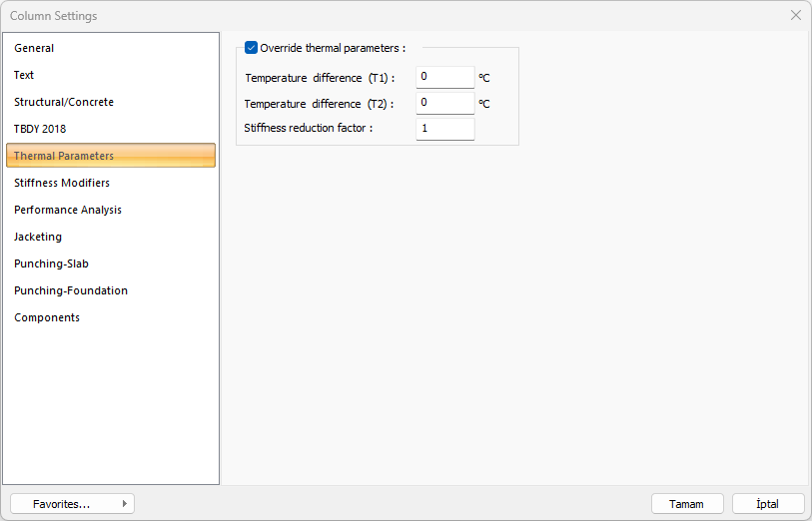
Task: Select Thermal Parameters in sidebar
Action: pos(64,156)
